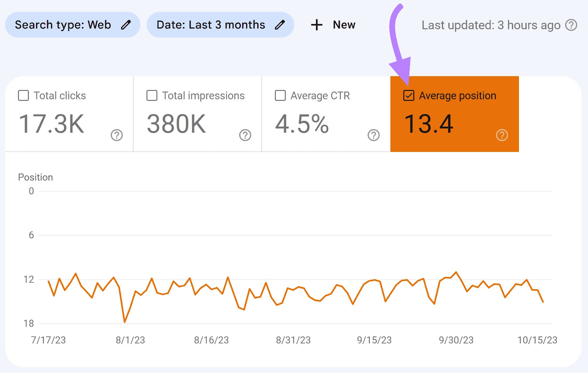Click the pencil icon on Date filter
This screenshot has width=588, height=373.
tap(280, 25)
